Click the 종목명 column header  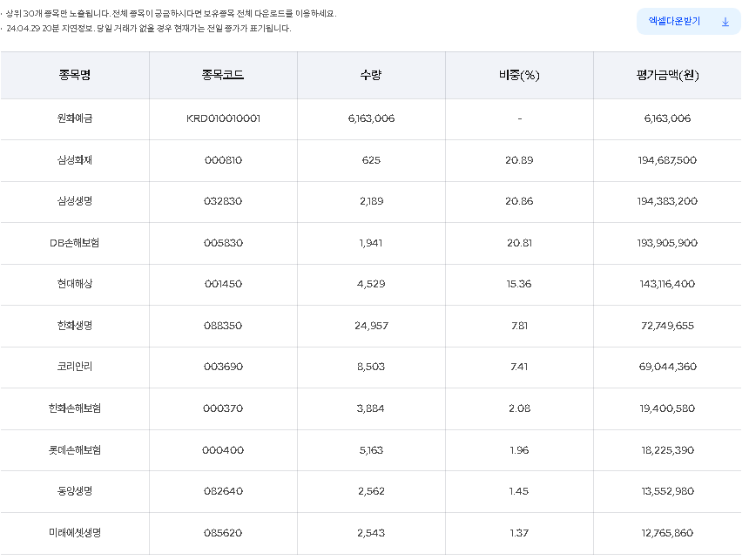(75, 75)
